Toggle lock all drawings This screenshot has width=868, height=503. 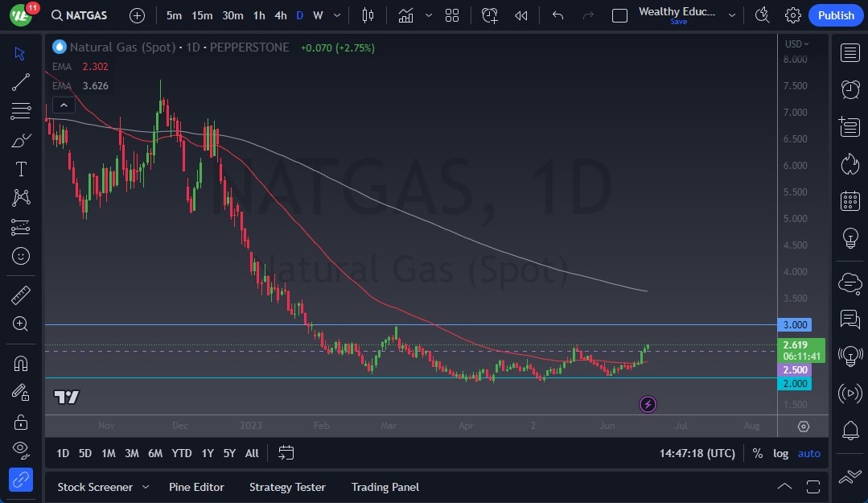click(20, 423)
